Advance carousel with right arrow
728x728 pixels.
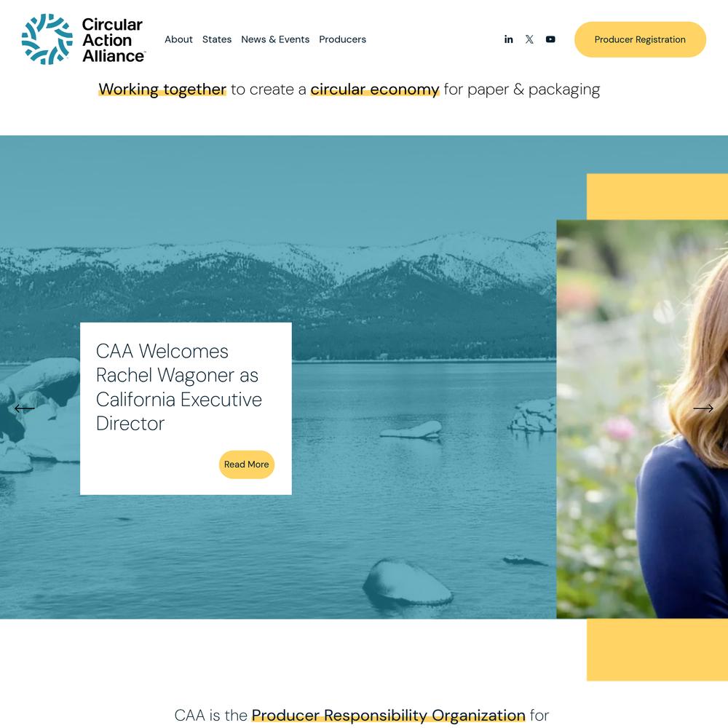click(703, 408)
